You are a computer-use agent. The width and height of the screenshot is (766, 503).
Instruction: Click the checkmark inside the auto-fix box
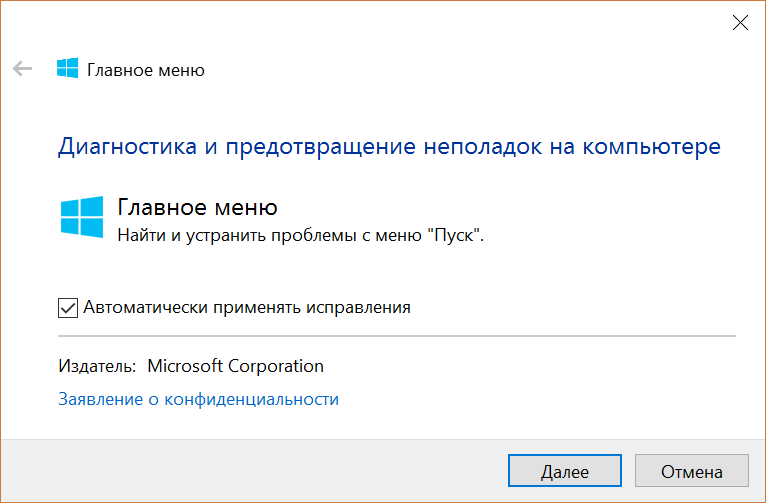pos(68,308)
